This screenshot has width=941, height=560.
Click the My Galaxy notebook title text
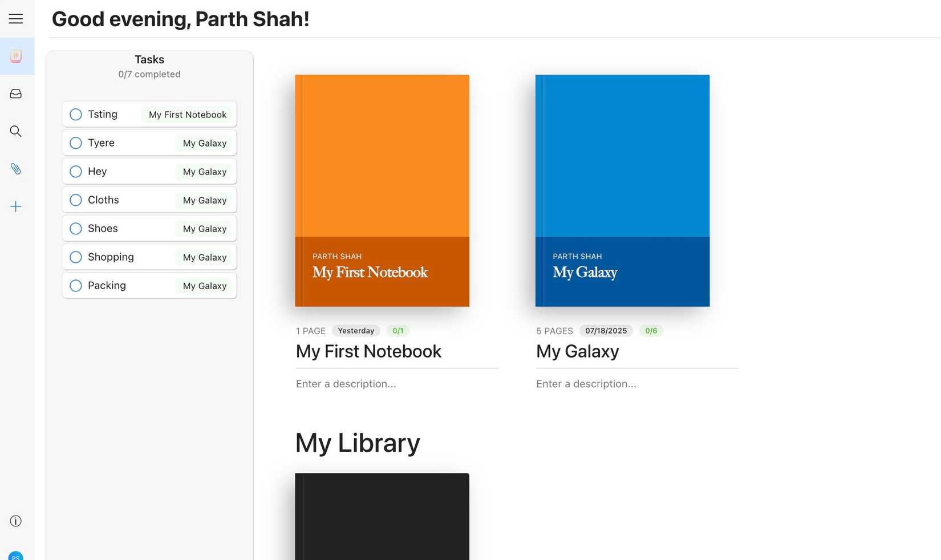pos(578,351)
